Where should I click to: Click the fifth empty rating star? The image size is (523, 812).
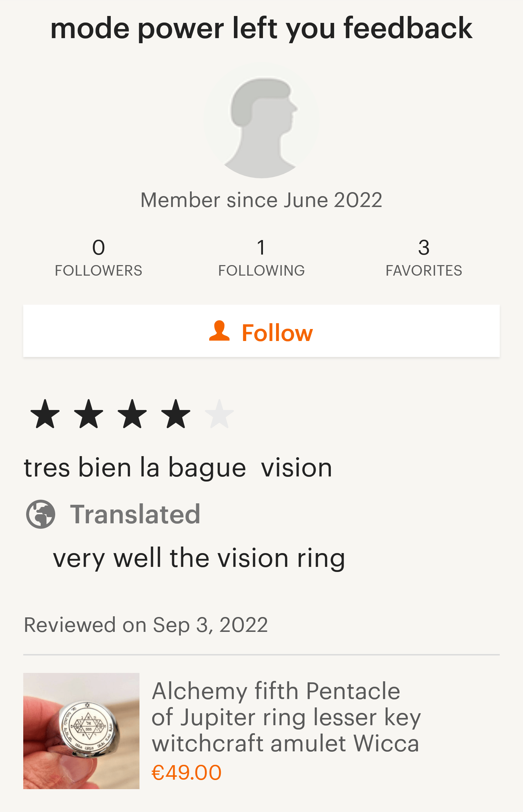219,414
